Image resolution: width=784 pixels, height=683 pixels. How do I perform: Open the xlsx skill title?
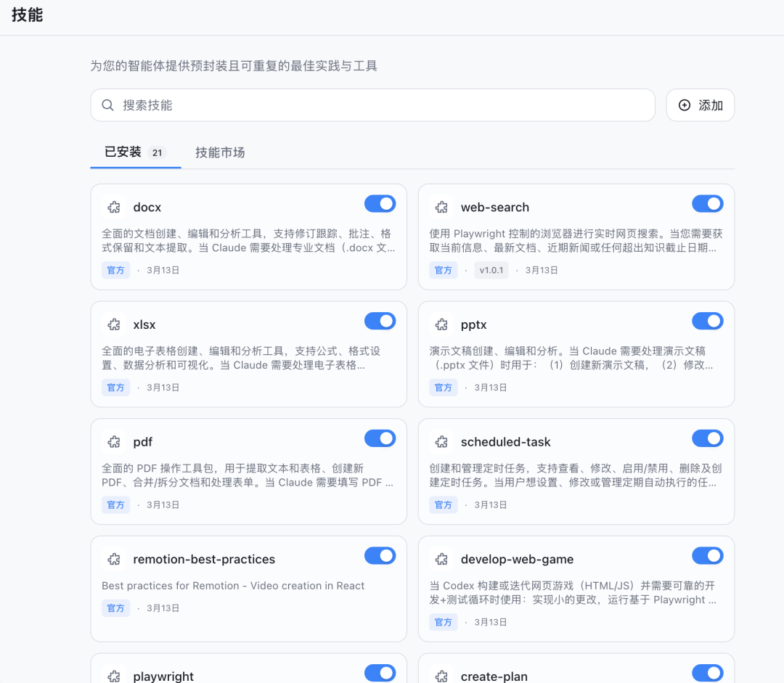(144, 324)
